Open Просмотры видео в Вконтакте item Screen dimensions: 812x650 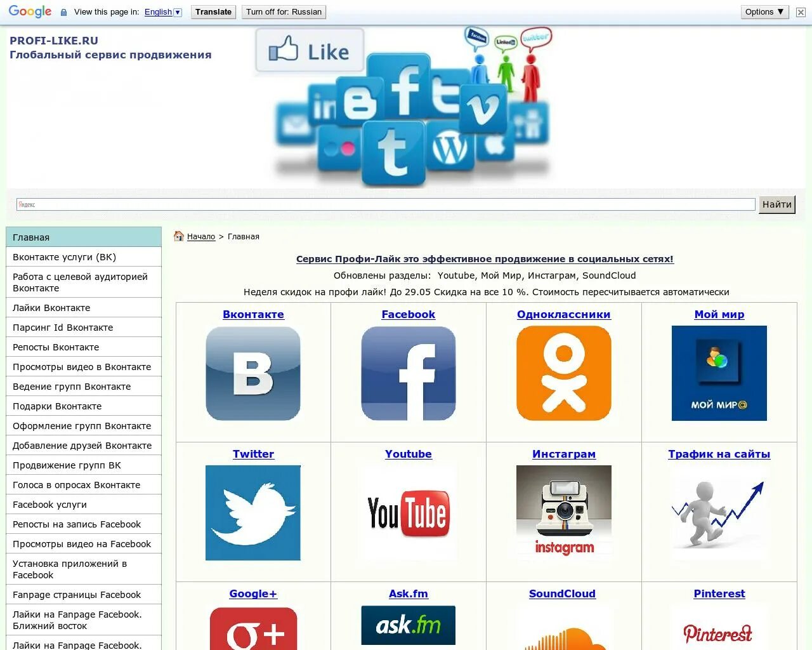tap(84, 367)
